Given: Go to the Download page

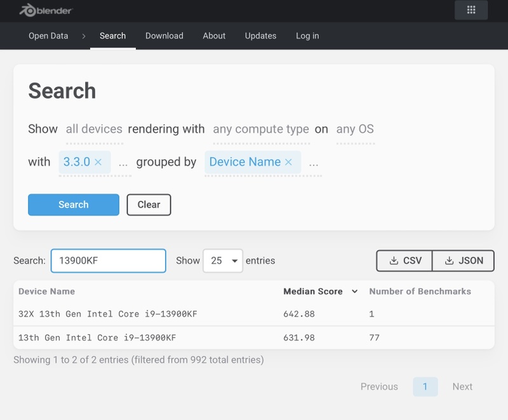Looking at the screenshot, I should tap(164, 36).
